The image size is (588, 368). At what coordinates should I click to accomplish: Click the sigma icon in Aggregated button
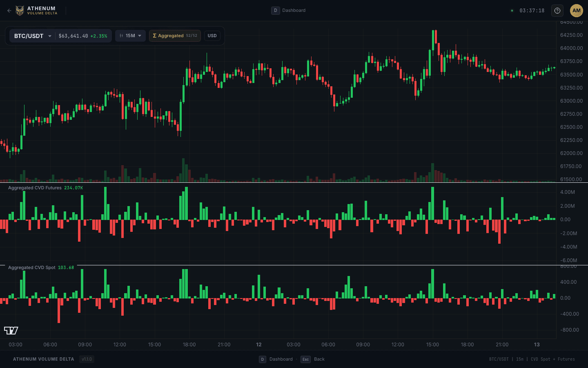click(x=155, y=36)
